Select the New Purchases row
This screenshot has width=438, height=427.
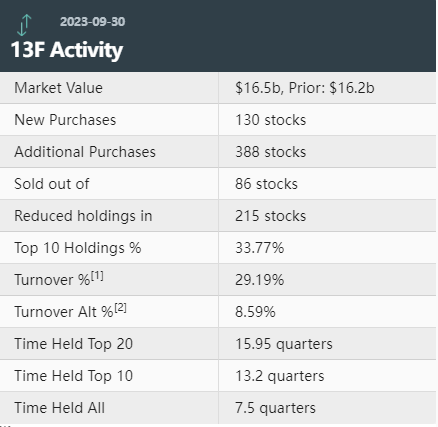(x=218, y=120)
